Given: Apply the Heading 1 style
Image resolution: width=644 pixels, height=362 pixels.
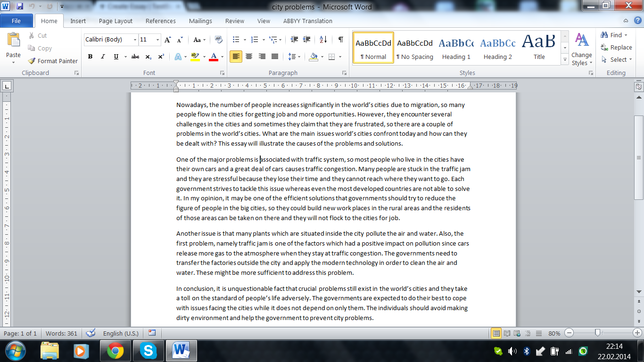Looking at the screenshot, I should point(456,48).
